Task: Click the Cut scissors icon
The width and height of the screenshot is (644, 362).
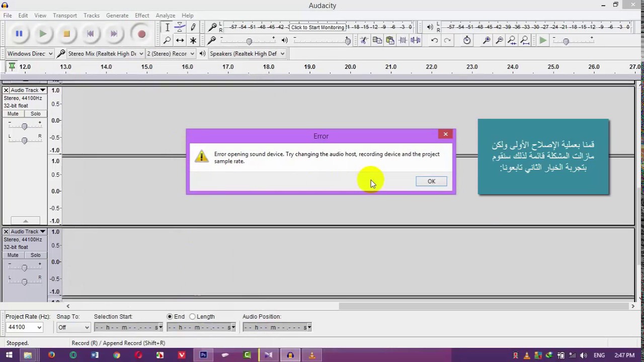Action: pyautogui.click(x=364, y=40)
